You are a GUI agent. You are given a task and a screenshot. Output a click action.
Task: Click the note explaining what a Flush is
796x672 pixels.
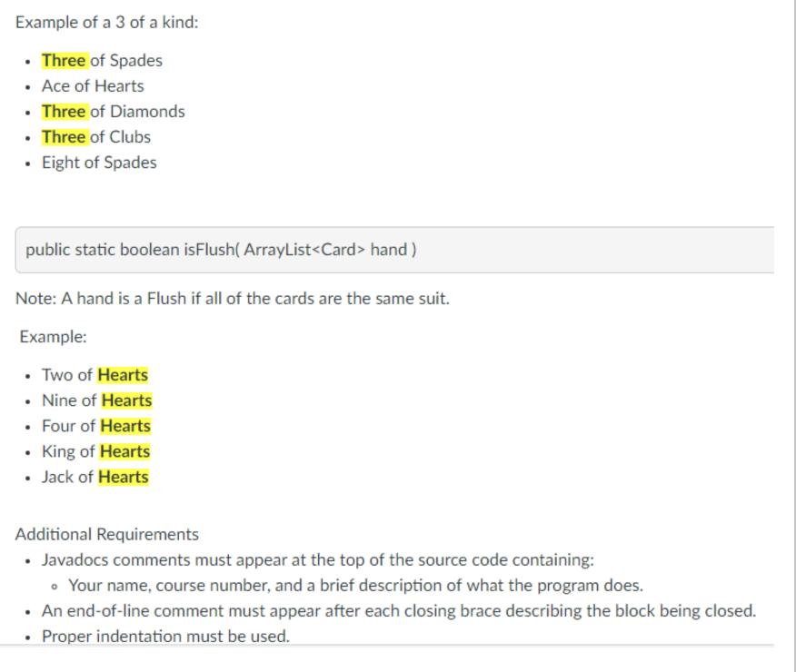233,299
